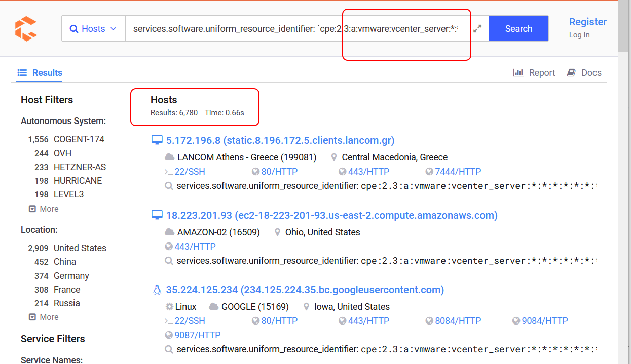
Task: Filter location by China
Action: coord(65,262)
